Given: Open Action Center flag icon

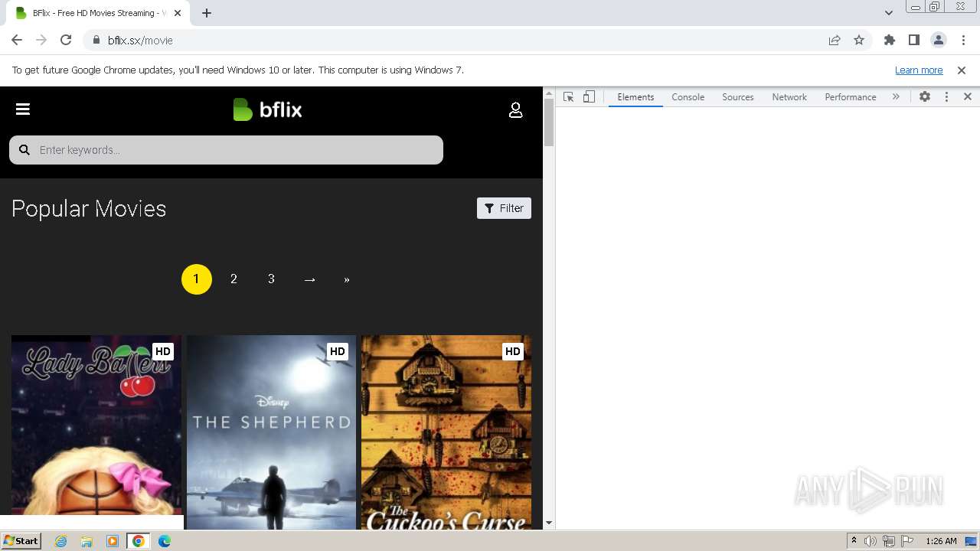Looking at the screenshot, I should pos(907,541).
